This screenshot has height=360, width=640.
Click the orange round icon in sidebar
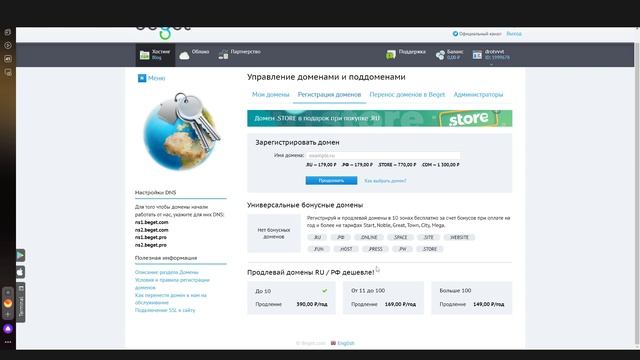[x=8, y=304]
